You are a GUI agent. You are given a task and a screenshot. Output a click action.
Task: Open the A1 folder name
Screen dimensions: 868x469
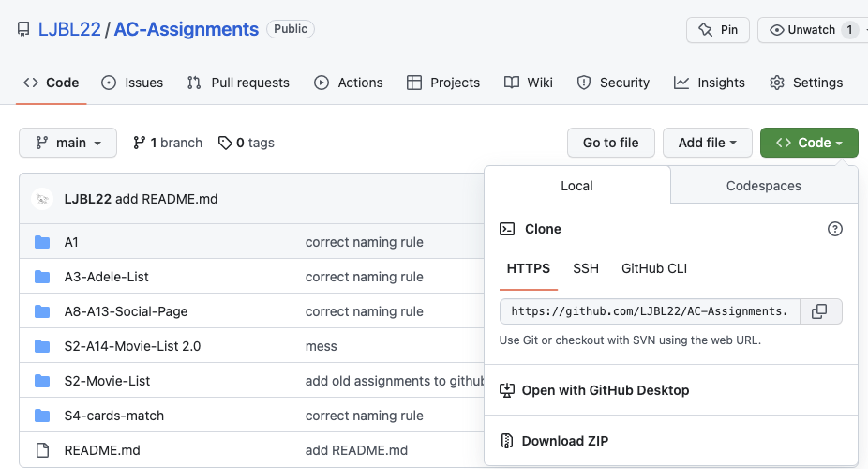pyautogui.click(x=71, y=242)
